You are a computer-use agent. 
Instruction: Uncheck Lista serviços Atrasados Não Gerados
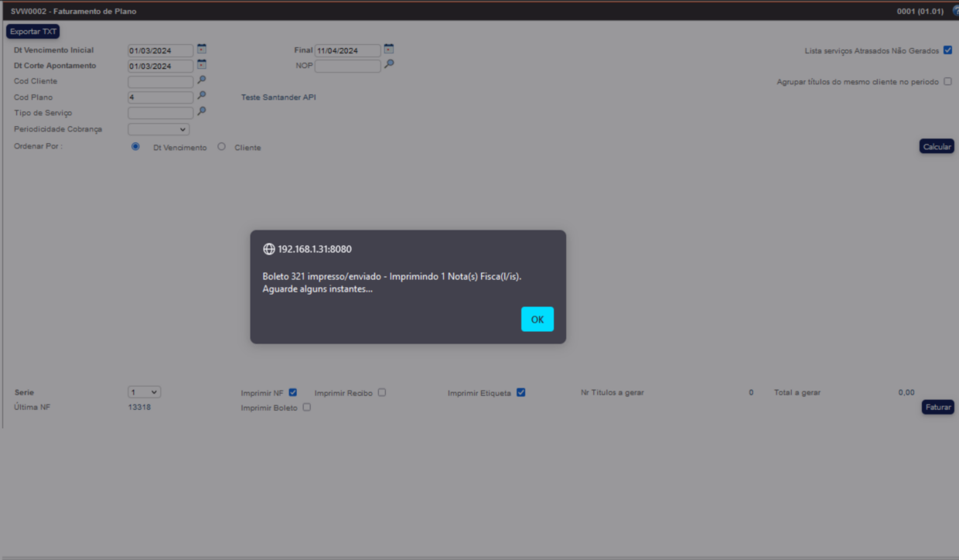point(947,50)
